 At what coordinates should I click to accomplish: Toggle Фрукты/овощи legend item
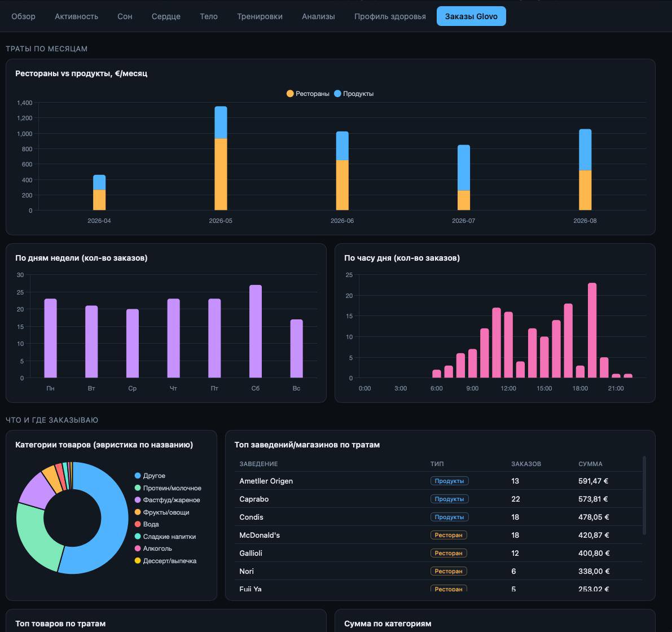(x=162, y=512)
